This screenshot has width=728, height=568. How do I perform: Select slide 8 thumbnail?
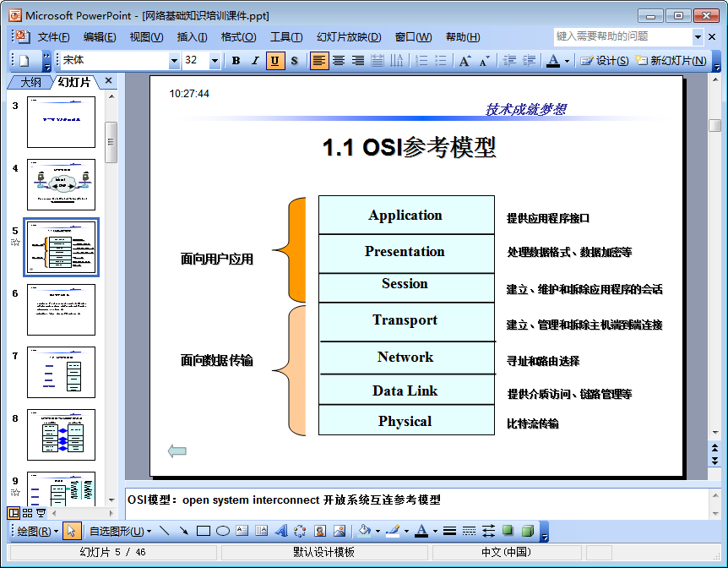pyautogui.click(x=61, y=435)
